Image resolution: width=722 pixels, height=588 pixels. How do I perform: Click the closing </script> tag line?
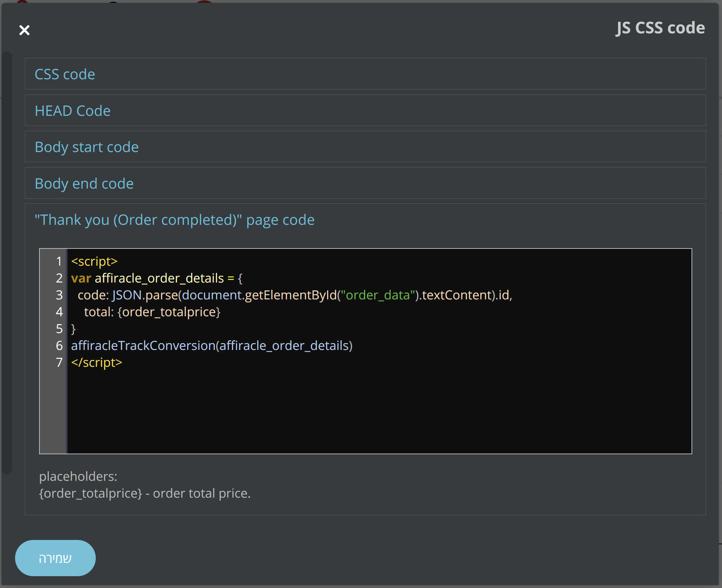[x=96, y=362]
